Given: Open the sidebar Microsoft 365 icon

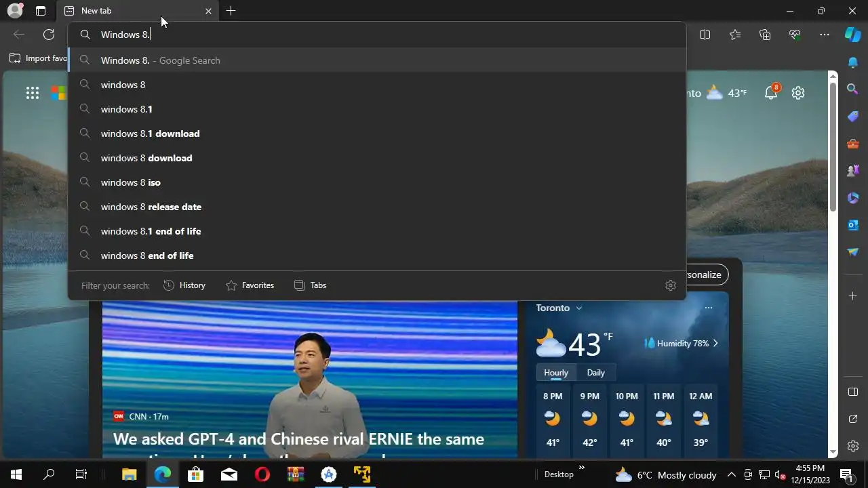Looking at the screenshot, I should [853, 198].
